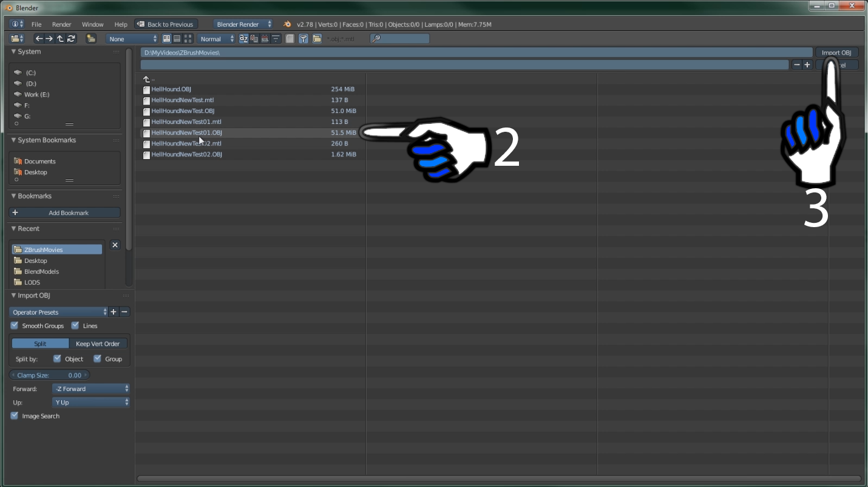Screen dimensions: 868x487
Task: Sort files by modification time icon
Action: pyautogui.click(x=265, y=39)
